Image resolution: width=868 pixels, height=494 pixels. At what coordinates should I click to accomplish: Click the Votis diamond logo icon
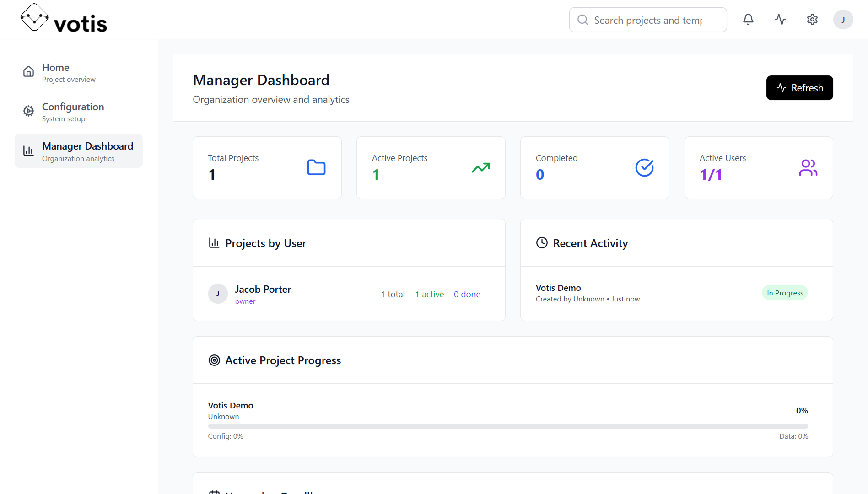coord(34,18)
